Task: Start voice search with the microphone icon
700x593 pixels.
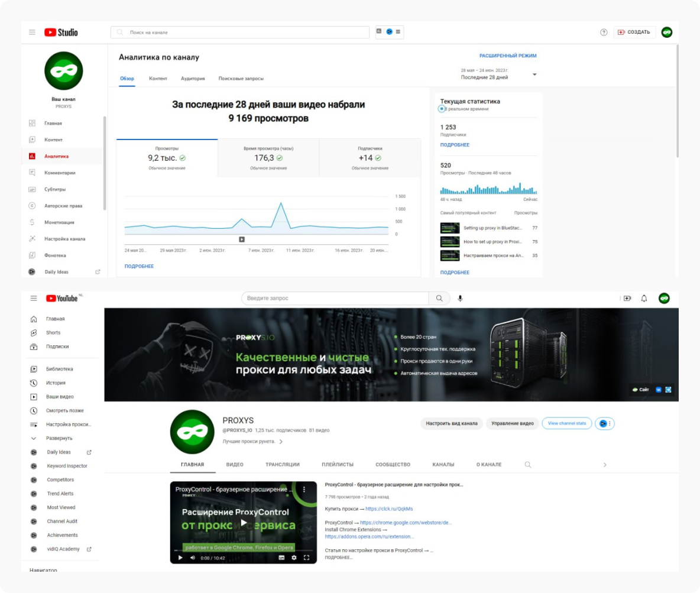Action: [461, 299]
